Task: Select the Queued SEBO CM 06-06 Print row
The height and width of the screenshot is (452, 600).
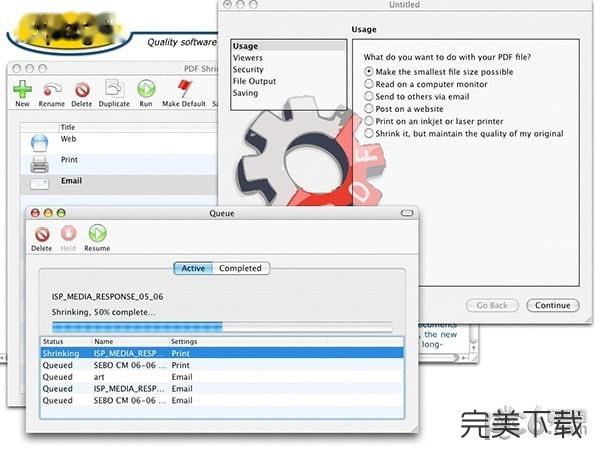Action: [x=222, y=365]
